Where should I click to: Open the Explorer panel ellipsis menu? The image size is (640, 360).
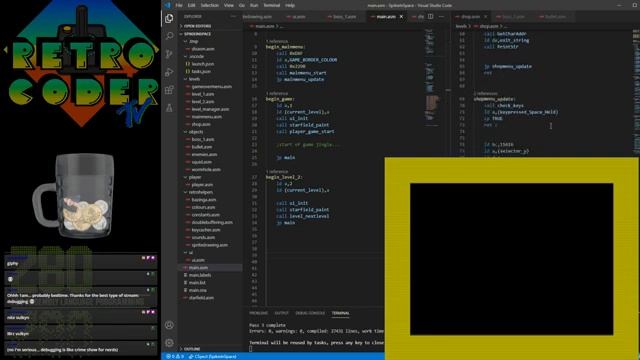(233, 16)
